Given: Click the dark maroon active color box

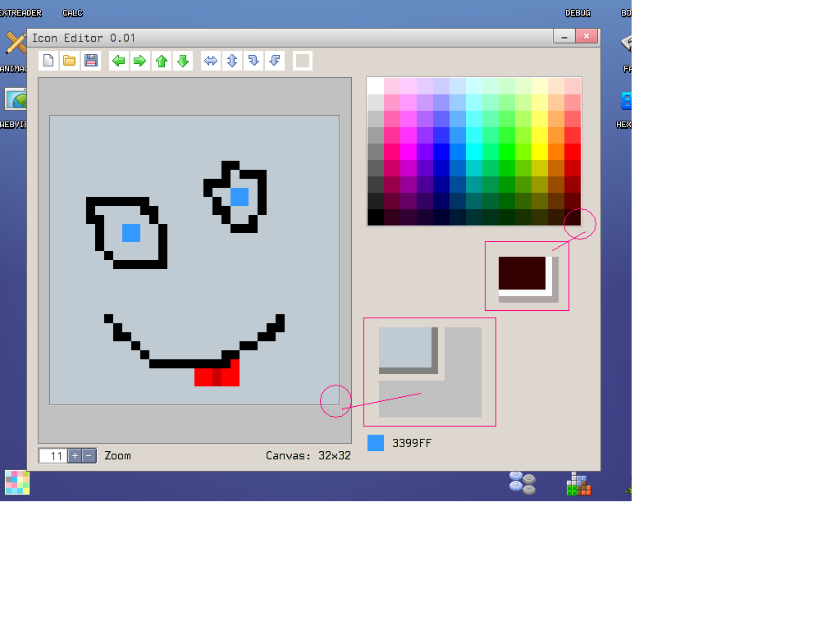Looking at the screenshot, I should (522, 273).
